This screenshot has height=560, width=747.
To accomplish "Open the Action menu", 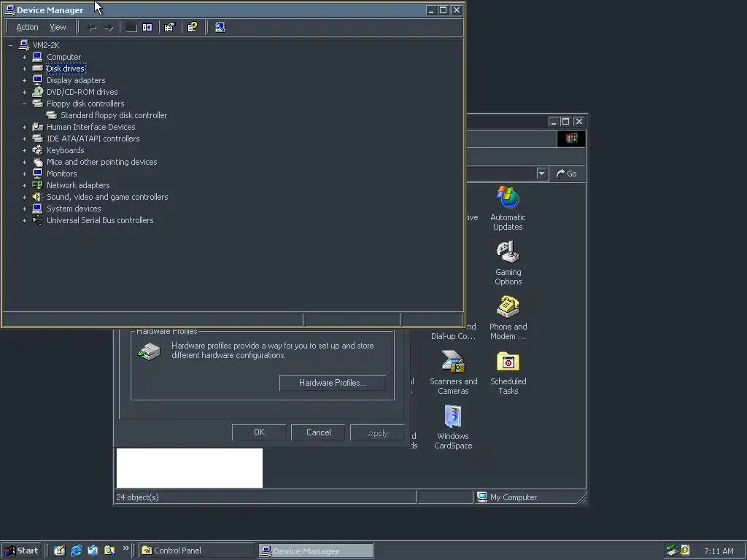I will pos(27,27).
